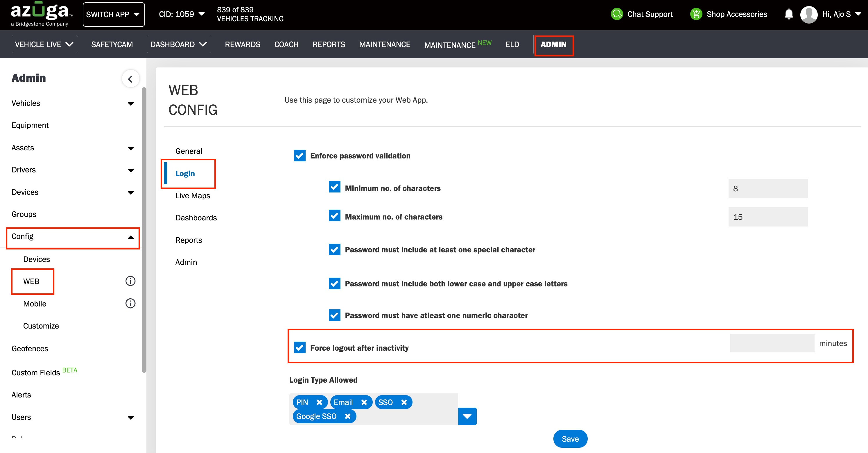This screenshot has width=868, height=453.
Task: Open the Hi, Ajo S account menu
Action: click(841, 14)
